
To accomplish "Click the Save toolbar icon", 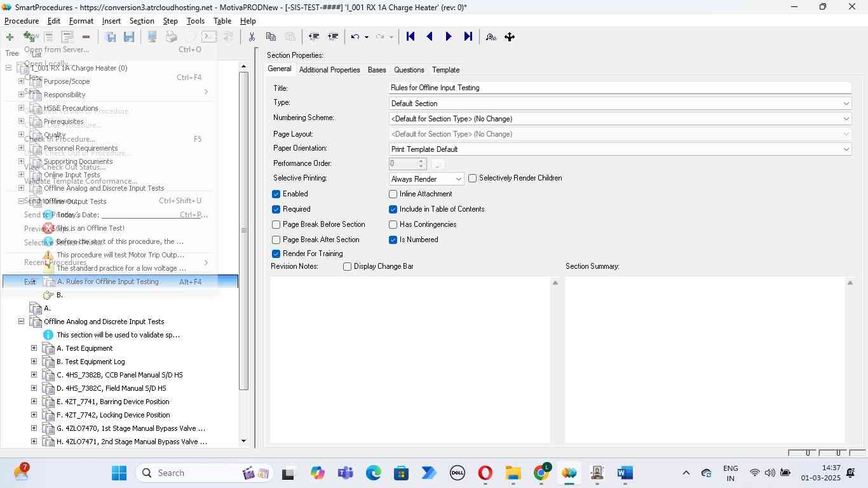I will (x=129, y=37).
